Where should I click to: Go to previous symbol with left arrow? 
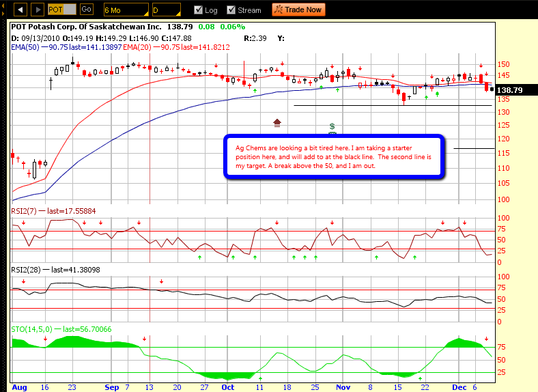(x=20, y=10)
